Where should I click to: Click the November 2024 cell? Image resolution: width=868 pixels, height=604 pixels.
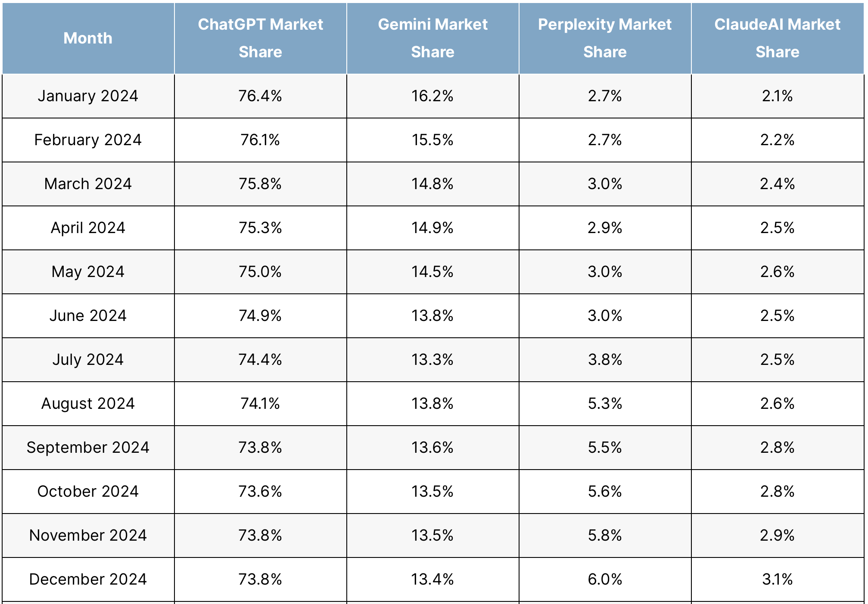point(88,536)
